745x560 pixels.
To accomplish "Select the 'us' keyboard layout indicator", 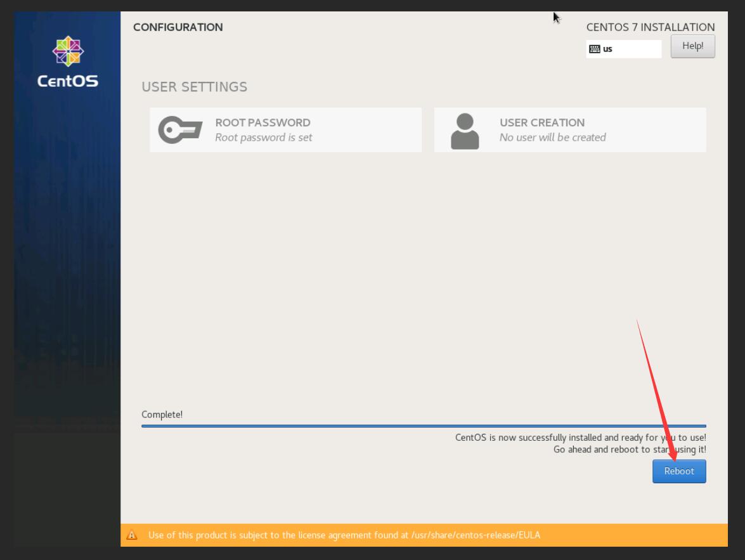I will [623, 49].
